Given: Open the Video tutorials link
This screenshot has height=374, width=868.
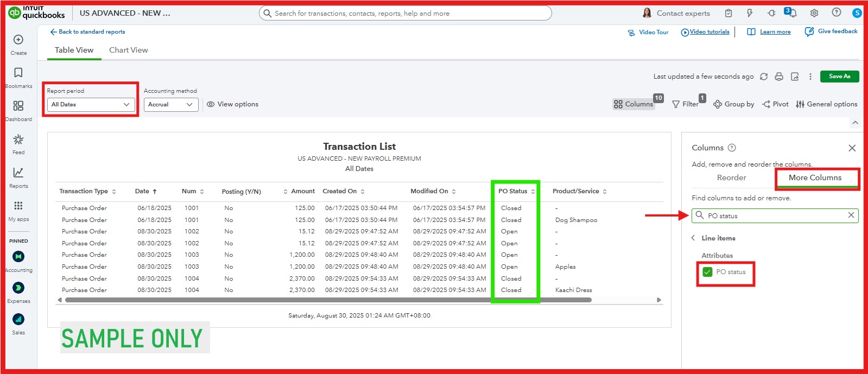Looking at the screenshot, I should pos(705,32).
